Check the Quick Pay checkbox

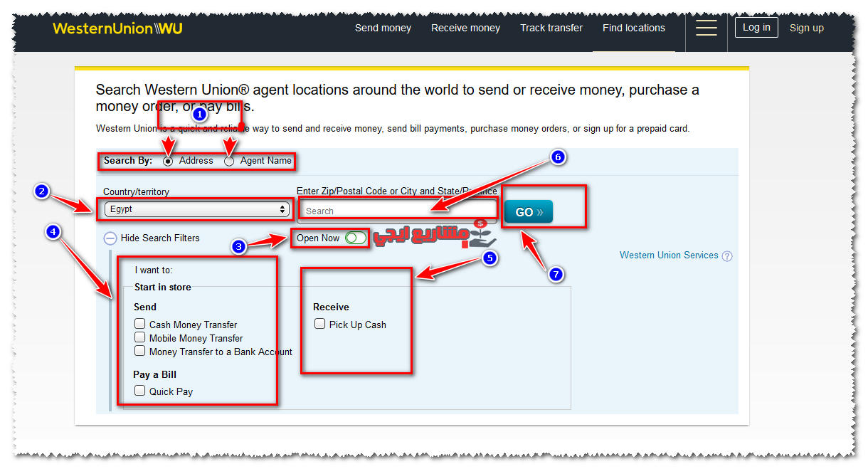[x=140, y=391]
